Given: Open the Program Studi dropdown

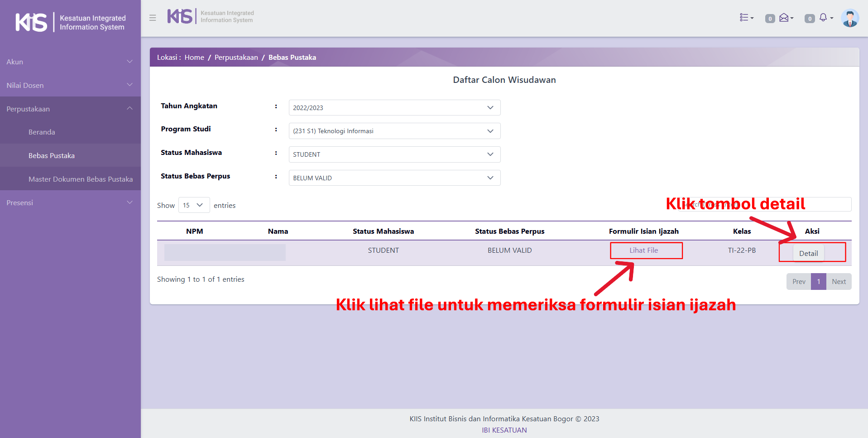Looking at the screenshot, I should coord(394,131).
